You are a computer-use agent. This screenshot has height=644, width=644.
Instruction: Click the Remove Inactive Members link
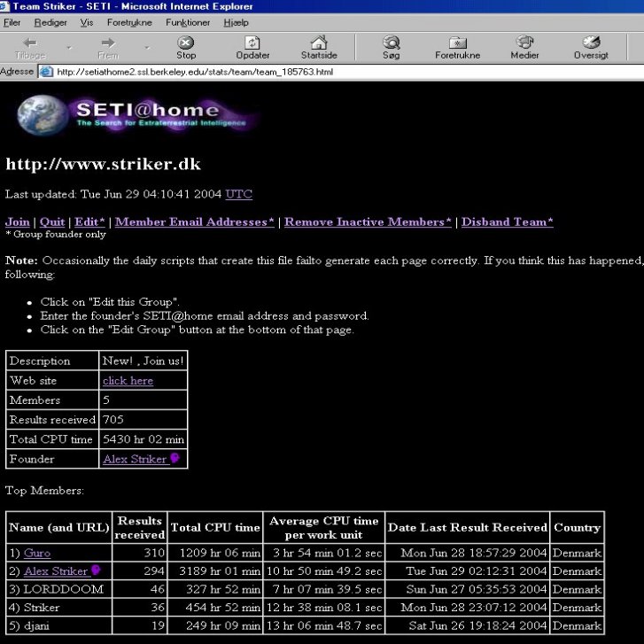click(367, 221)
